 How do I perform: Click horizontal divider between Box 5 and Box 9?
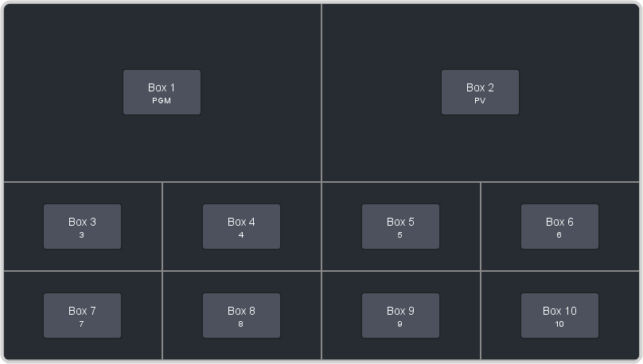point(400,271)
